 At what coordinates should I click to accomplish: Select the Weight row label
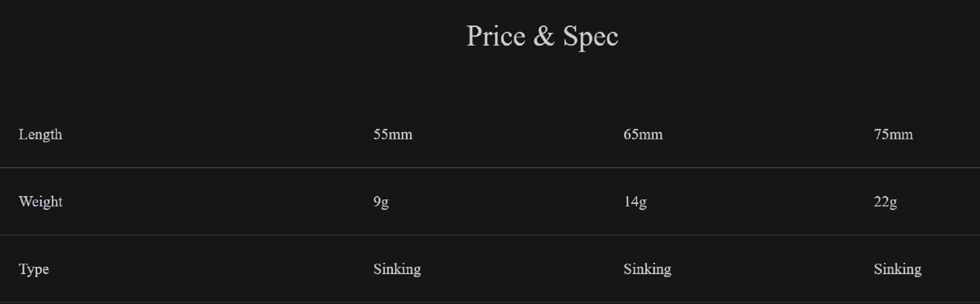click(40, 202)
